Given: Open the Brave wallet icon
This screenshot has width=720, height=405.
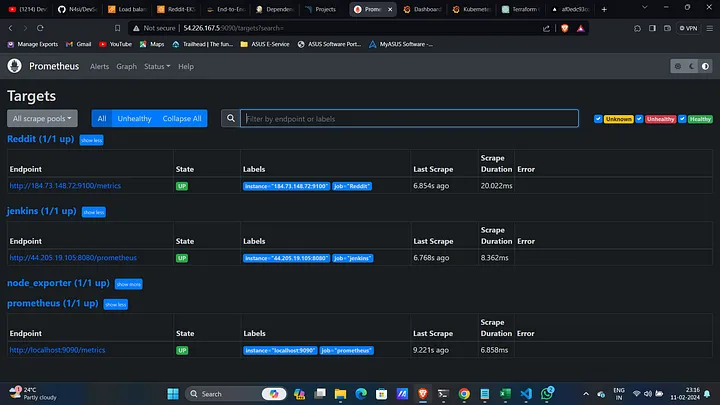Looking at the screenshot, I should (667, 28).
